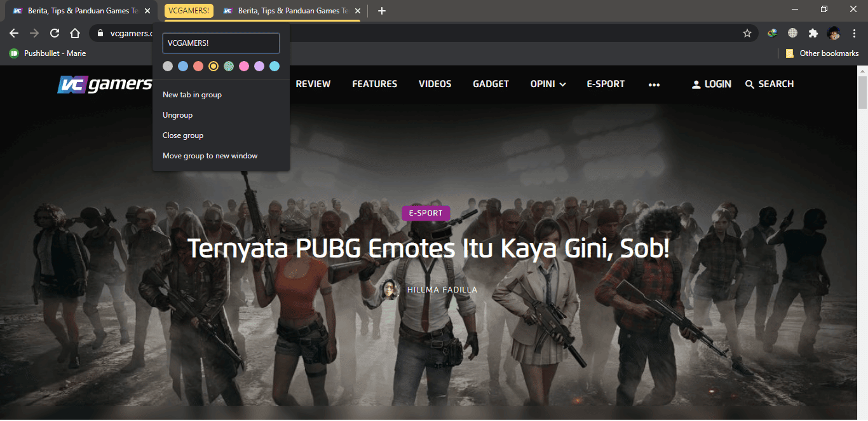
Task: Open the three-dot more navigation menu
Action: point(654,85)
